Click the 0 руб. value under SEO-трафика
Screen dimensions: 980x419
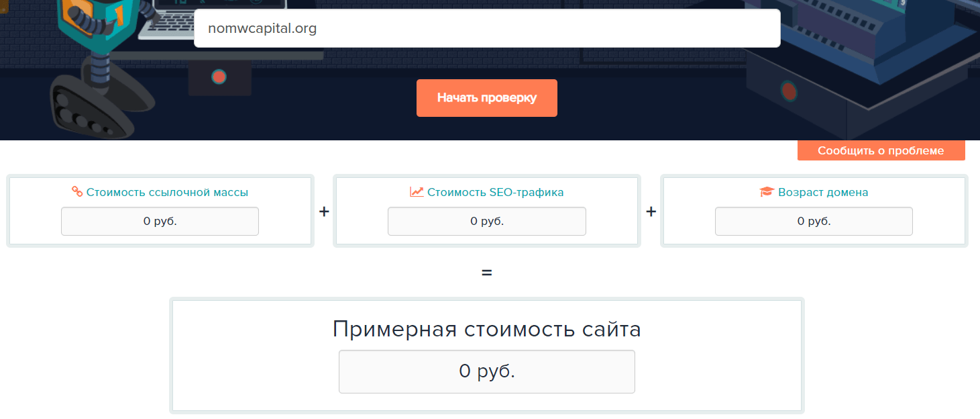(486, 221)
